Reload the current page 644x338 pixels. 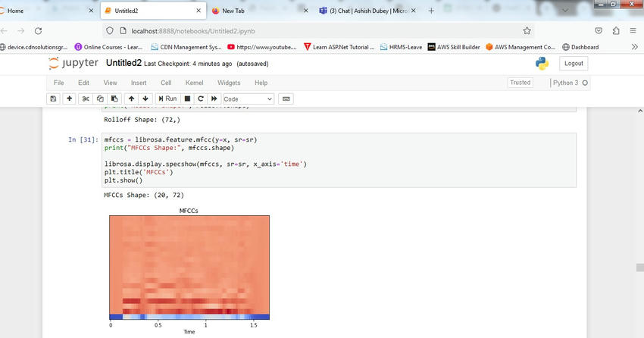[38, 31]
